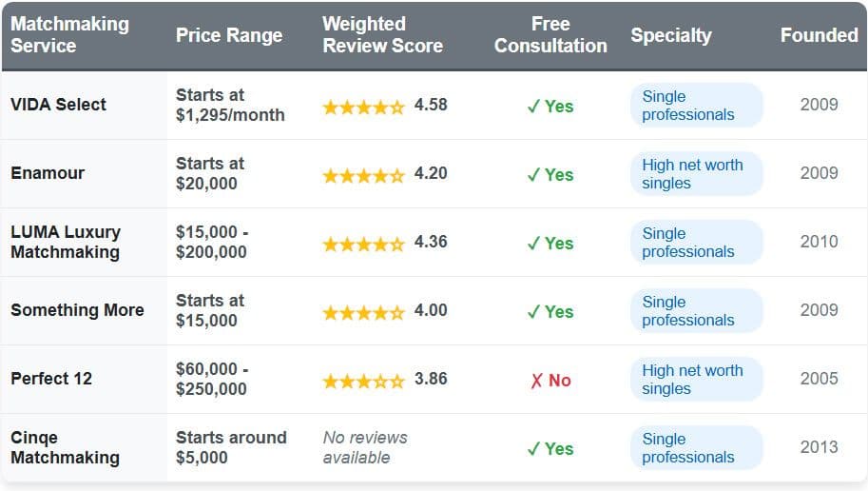
Task: Open the Cinqe Matchmaking service name
Action: [65, 447]
